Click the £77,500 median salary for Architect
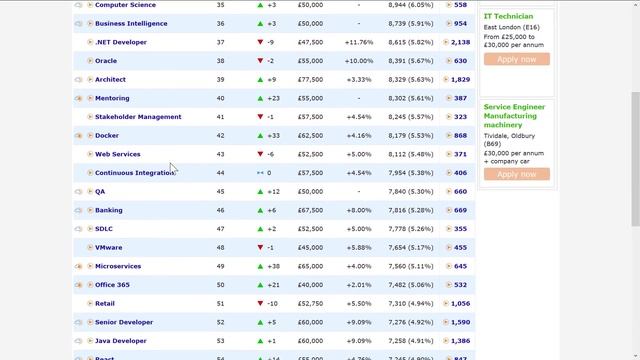The height and width of the screenshot is (360, 640). pos(310,80)
